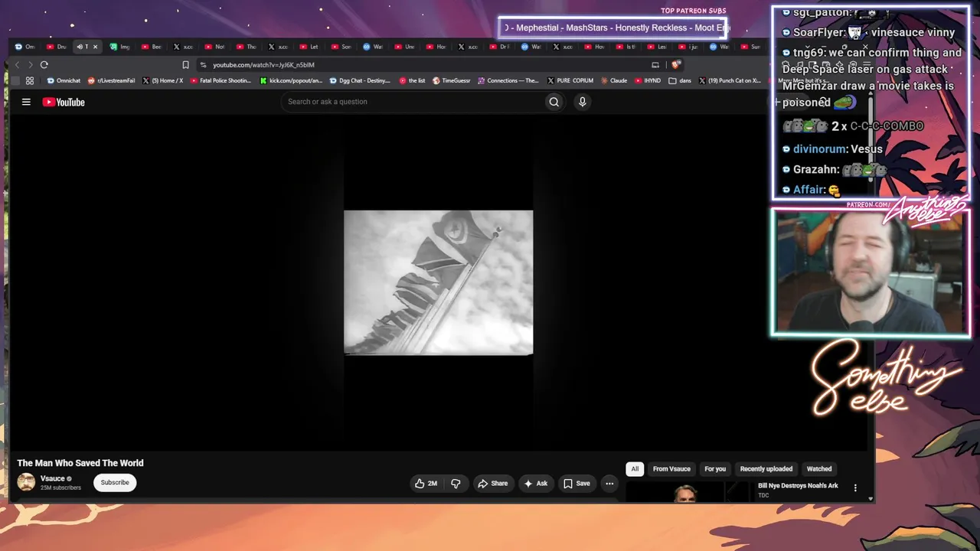The height and width of the screenshot is (551, 980).
Task: Open the site info icon beside the URL
Action: click(x=203, y=65)
